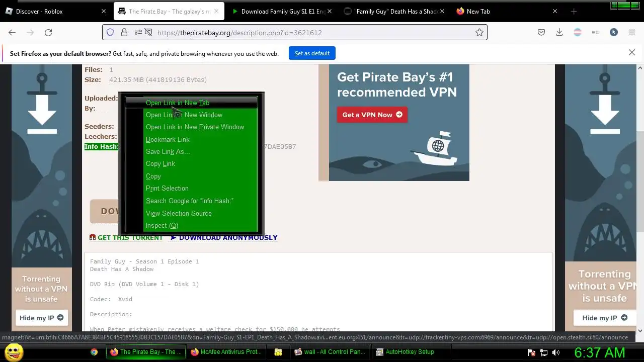Switch to McAfee Antivirus taskbar window
This screenshot has height=362, width=644.
[x=226, y=352]
